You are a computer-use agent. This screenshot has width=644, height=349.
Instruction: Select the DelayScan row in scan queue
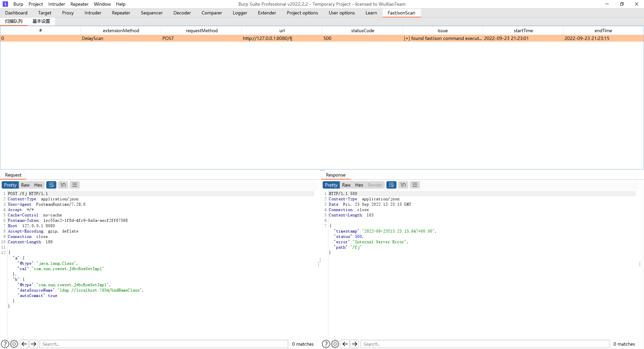pos(322,38)
